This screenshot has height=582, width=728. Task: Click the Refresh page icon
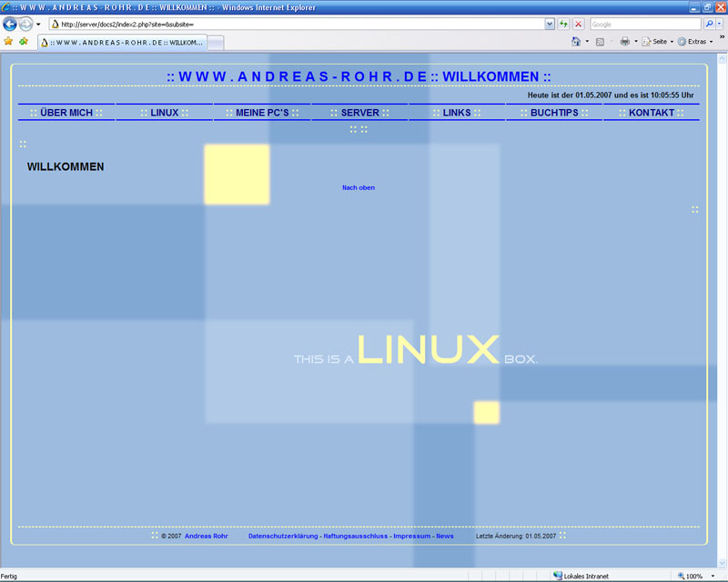tap(564, 25)
